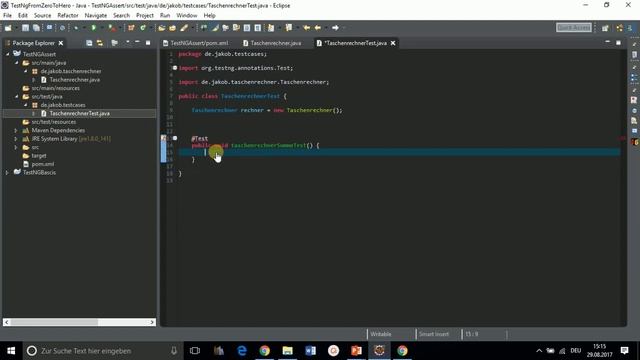Open the Refactor menu
Image resolution: width=640 pixels, height=360 pixels.
click(x=68, y=16)
